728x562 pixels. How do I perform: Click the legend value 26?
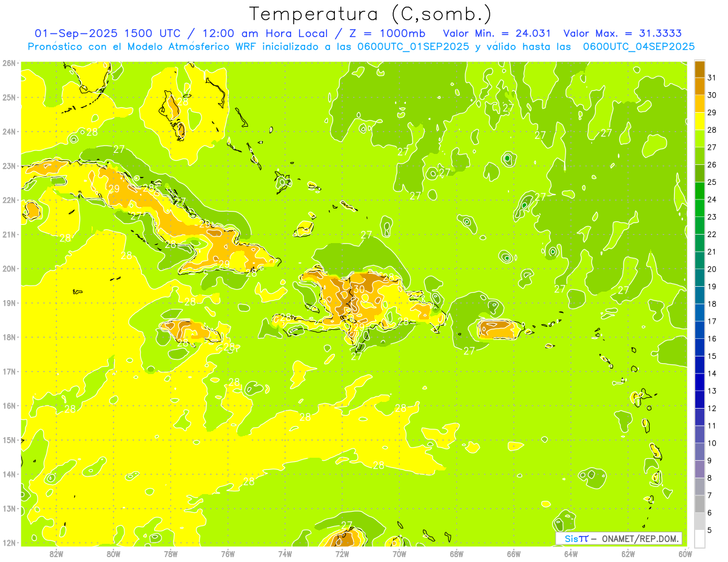point(712,165)
